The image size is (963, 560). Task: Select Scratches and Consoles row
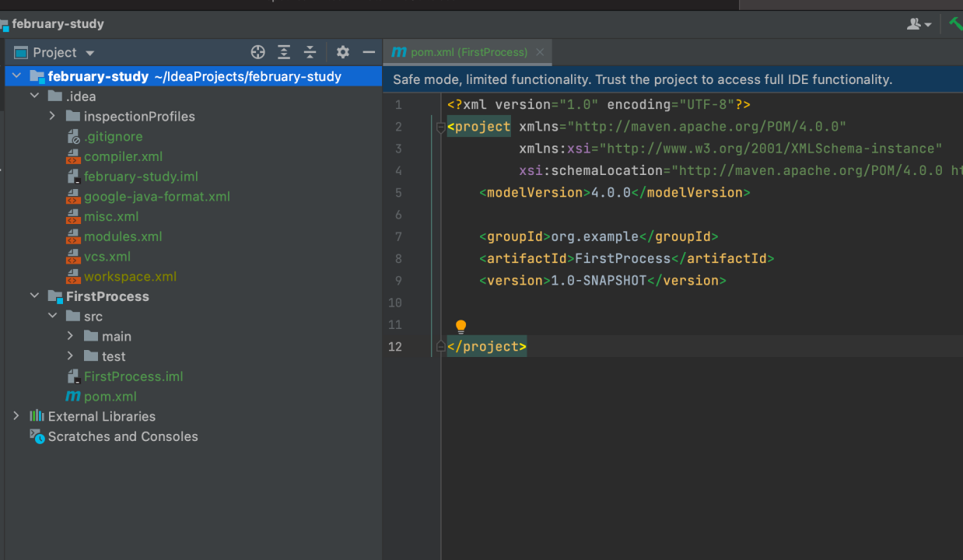click(194, 436)
